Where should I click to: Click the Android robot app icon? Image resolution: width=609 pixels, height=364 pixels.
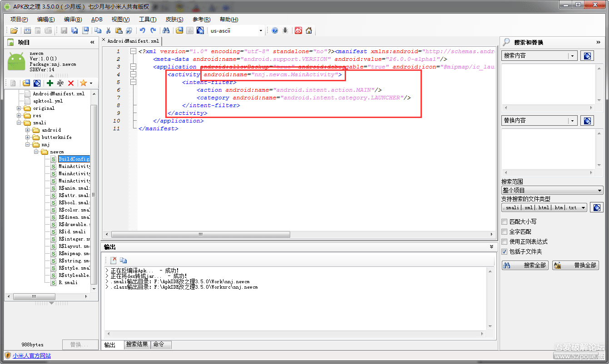pos(16,62)
